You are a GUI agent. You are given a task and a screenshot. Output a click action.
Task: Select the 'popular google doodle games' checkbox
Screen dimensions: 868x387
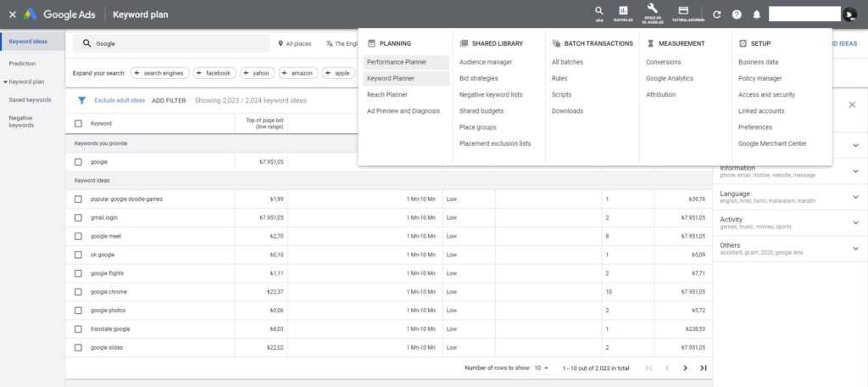tap(78, 199)
